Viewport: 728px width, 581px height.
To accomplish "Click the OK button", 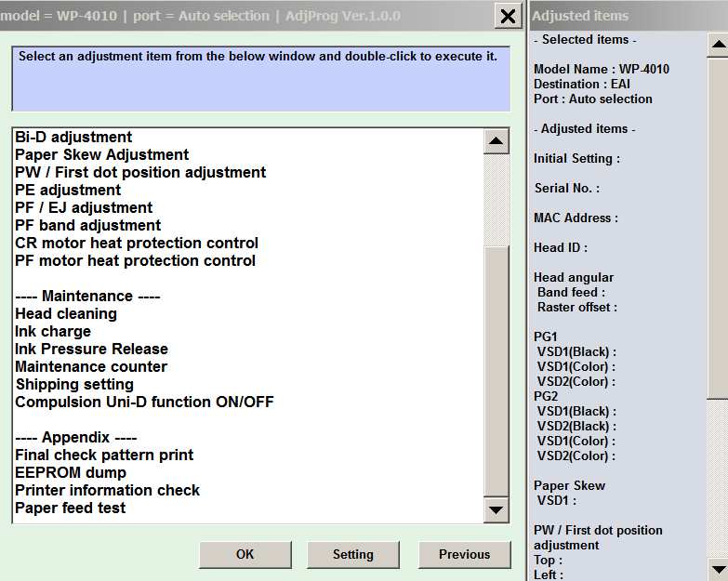I will (245, 555).
